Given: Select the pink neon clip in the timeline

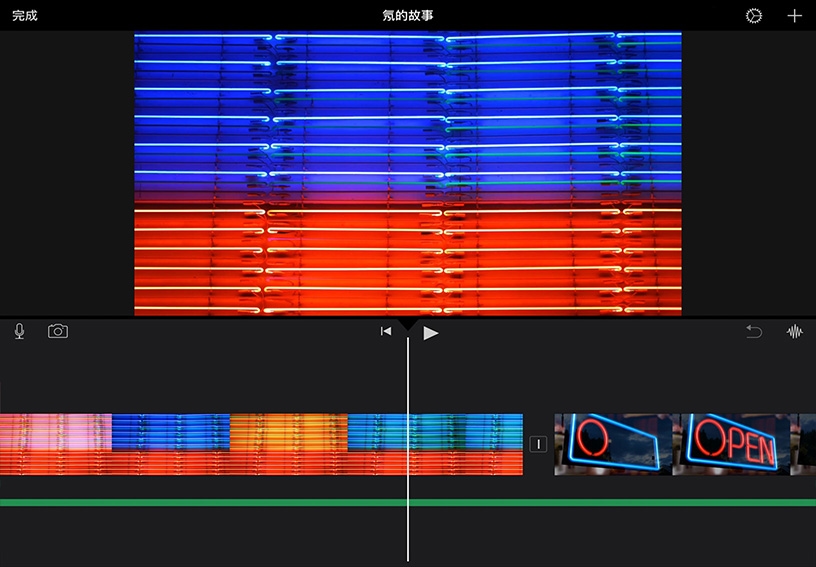Looking at the screenshot, I should (x=56, y=444).
